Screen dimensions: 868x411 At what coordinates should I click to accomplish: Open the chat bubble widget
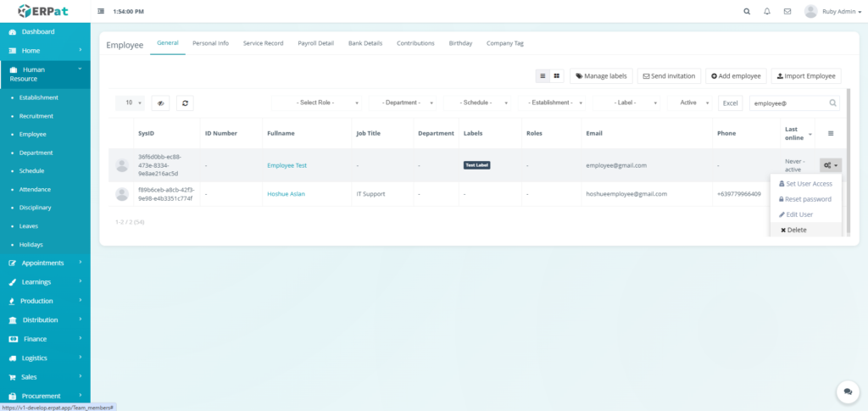click(x=847, y=391)
